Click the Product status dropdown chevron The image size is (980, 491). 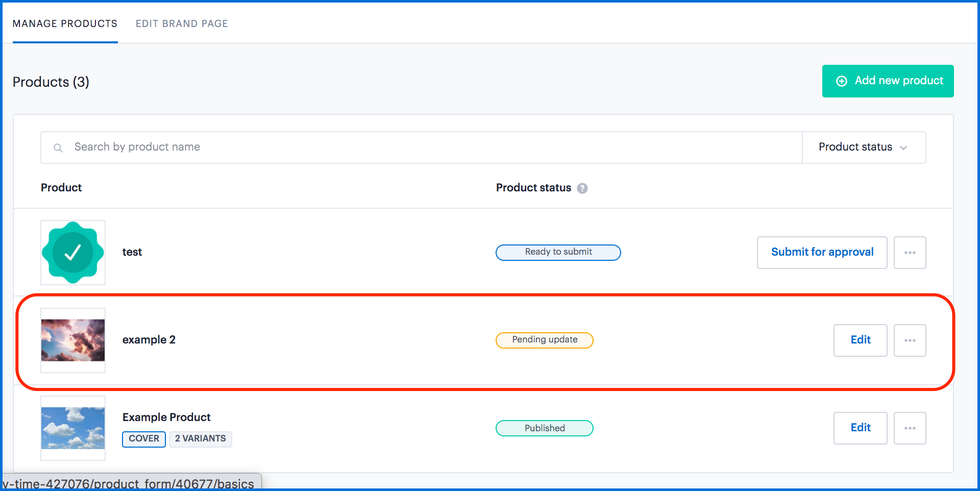903,148
